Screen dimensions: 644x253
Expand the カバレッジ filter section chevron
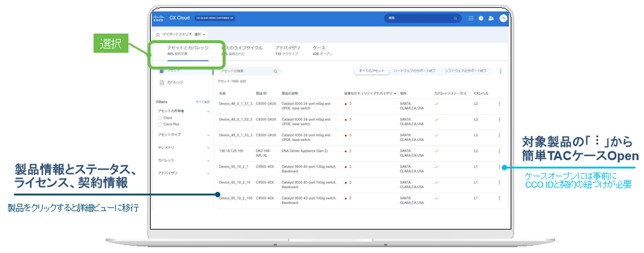pyautogui.click(x=208, y=160)
